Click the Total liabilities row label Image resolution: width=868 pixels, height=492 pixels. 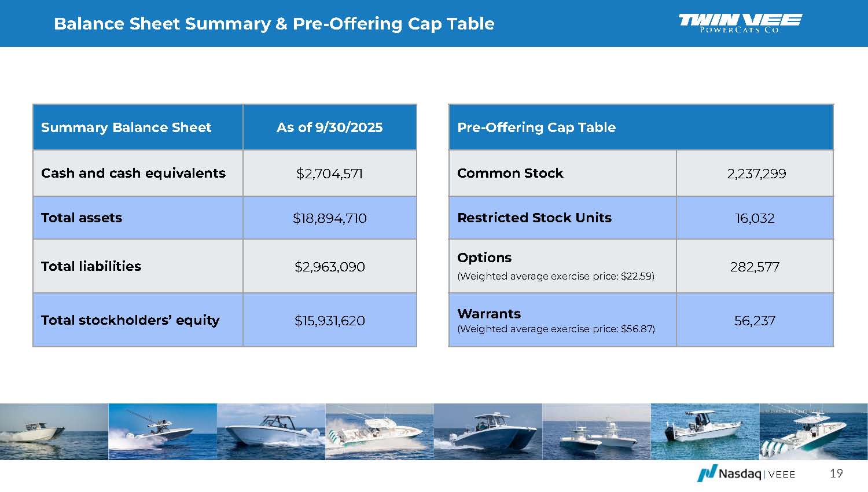(91, 266)
